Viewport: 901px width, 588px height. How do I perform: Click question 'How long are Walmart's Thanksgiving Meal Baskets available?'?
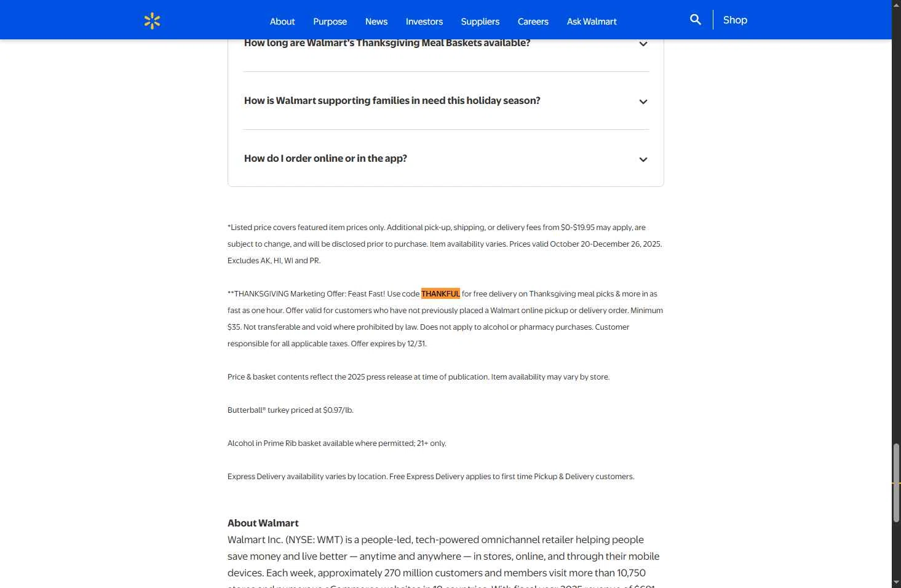[x=387, y=43]
